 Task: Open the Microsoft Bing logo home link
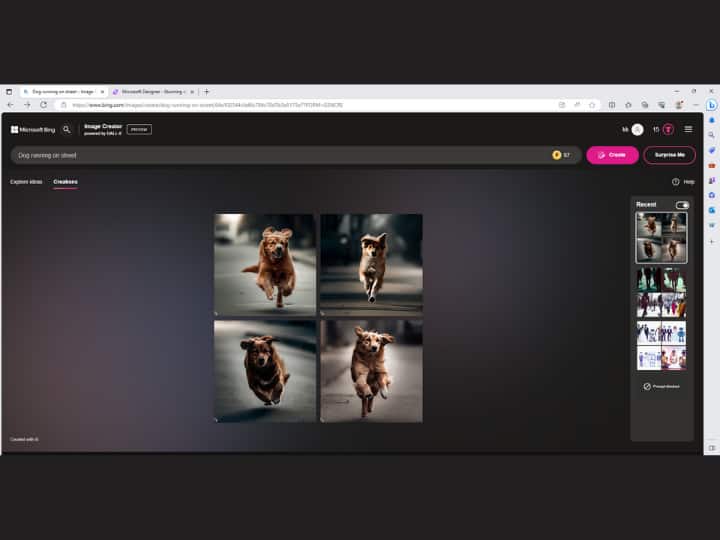pyautogui.click(x=34, y=129)
